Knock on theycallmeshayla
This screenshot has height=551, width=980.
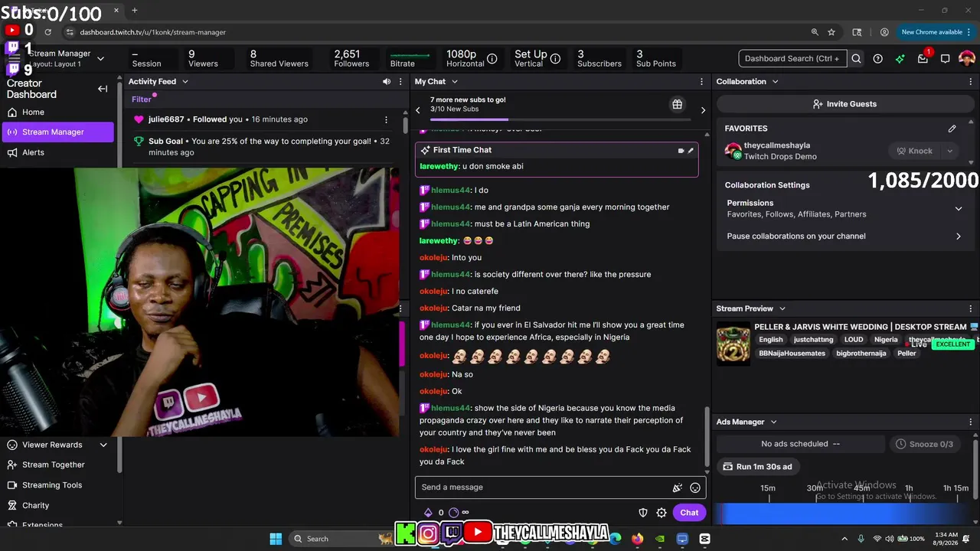coord(914,151)
